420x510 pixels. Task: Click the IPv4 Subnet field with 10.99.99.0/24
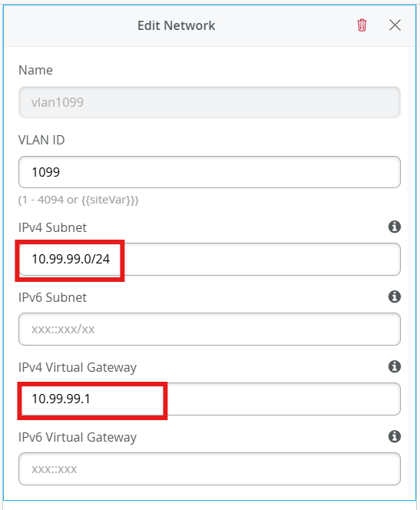[x=210, y=260]
